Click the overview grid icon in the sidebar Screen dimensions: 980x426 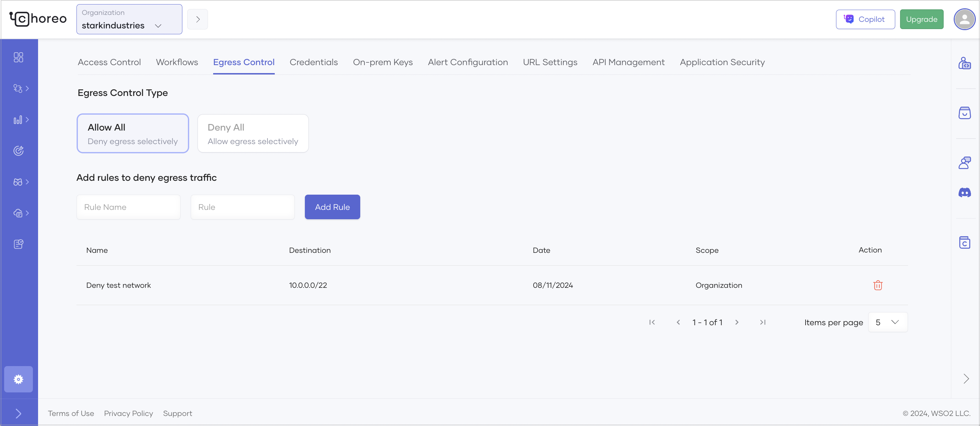[18, 57]
